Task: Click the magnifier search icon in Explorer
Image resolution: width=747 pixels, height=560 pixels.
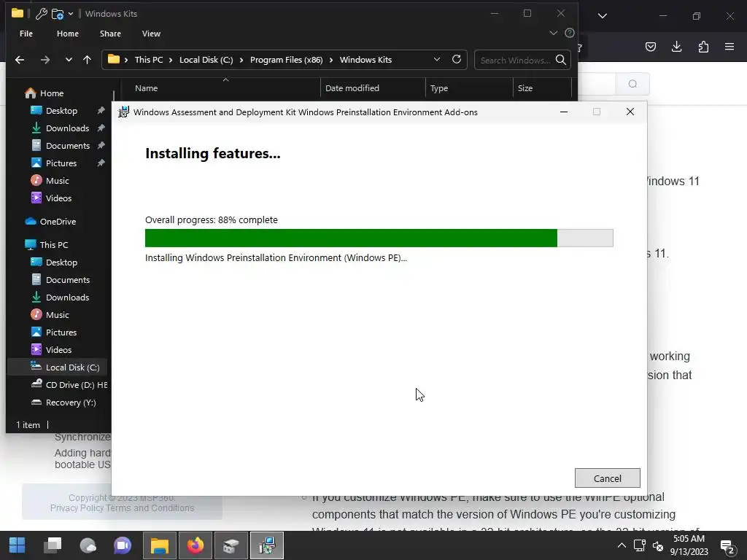Action: pos(561,60)
